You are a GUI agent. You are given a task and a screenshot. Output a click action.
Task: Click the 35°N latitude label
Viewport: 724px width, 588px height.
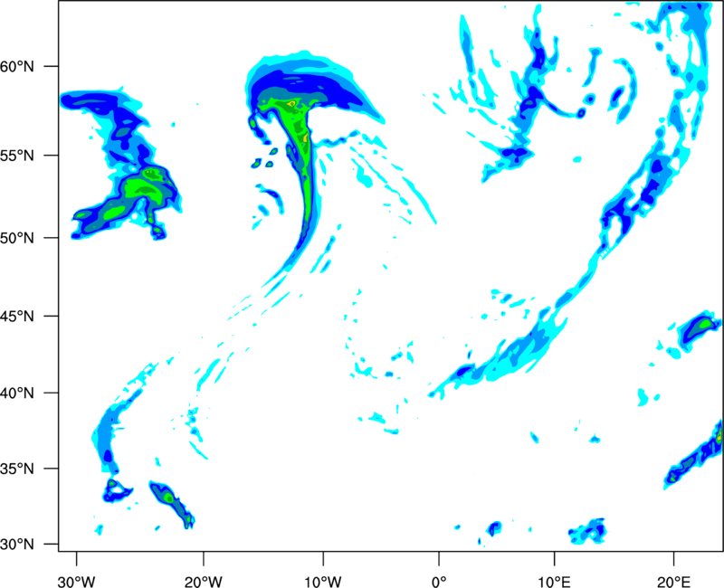[x=17, y=469]
